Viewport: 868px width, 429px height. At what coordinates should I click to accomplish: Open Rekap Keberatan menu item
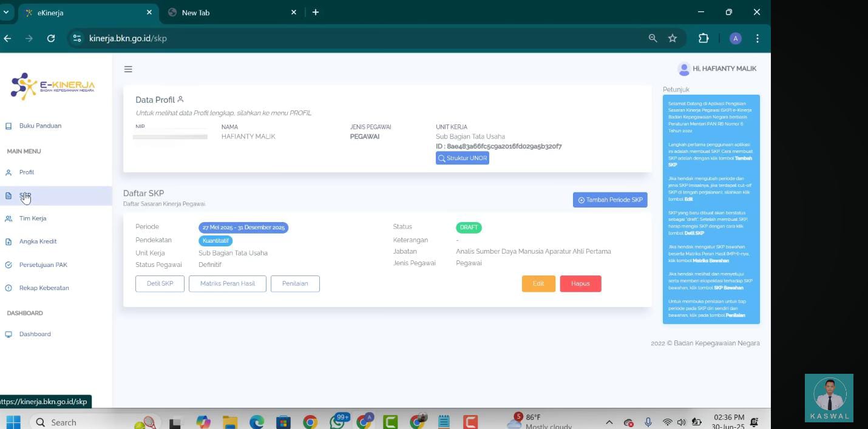click(44, 288)
